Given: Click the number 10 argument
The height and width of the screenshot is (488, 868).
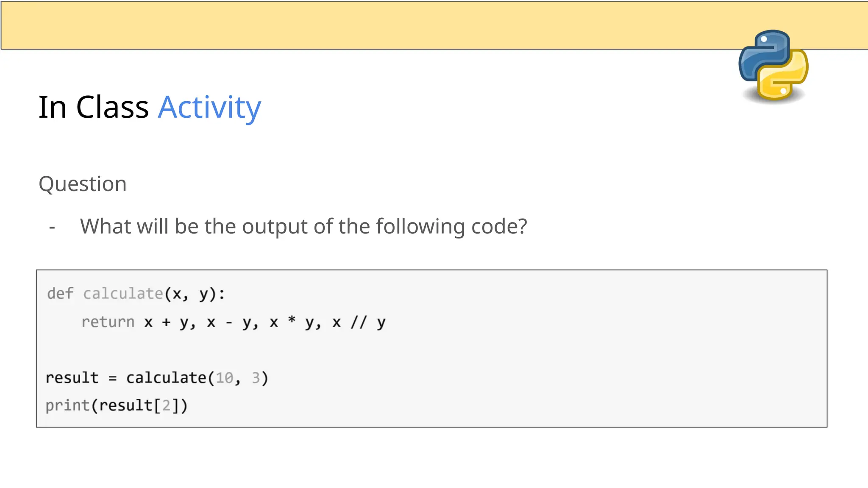Looking at the screenshot, I should tap(225, 377).
